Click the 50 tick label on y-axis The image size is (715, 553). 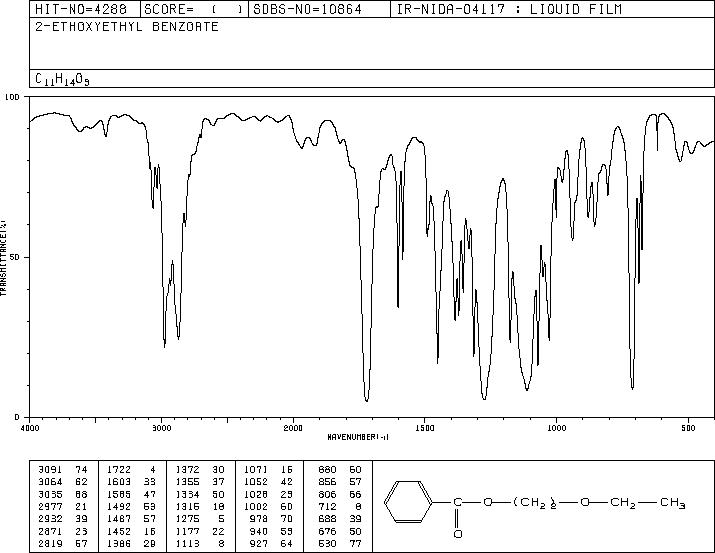coord(15,257)
